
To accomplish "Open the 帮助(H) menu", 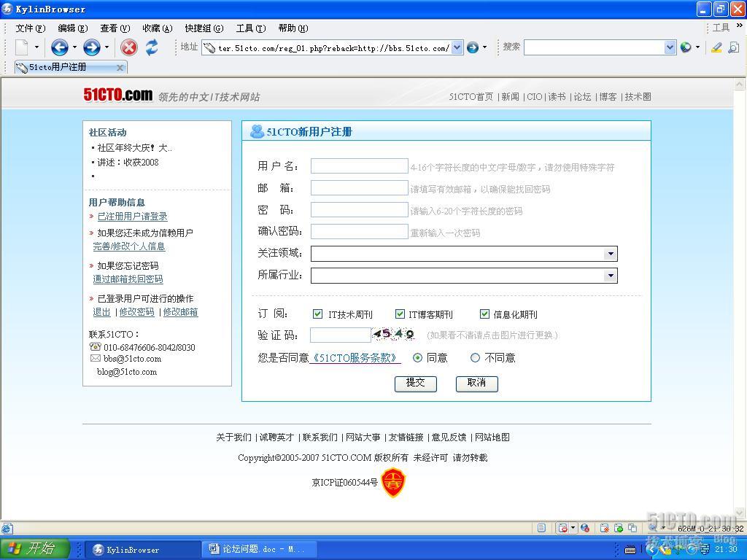I will (293, 28).
